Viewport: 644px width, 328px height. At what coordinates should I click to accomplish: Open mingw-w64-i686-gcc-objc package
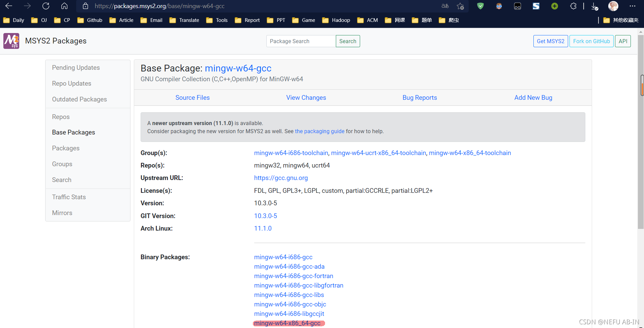pyautogui.click(x=290, y=304)
